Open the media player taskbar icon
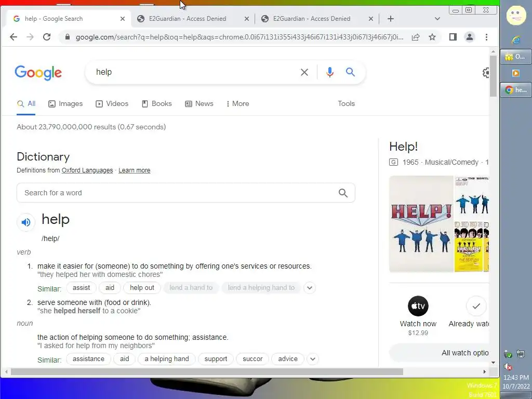The height and width of the screenshot is (399, 532). click(516, 73)
